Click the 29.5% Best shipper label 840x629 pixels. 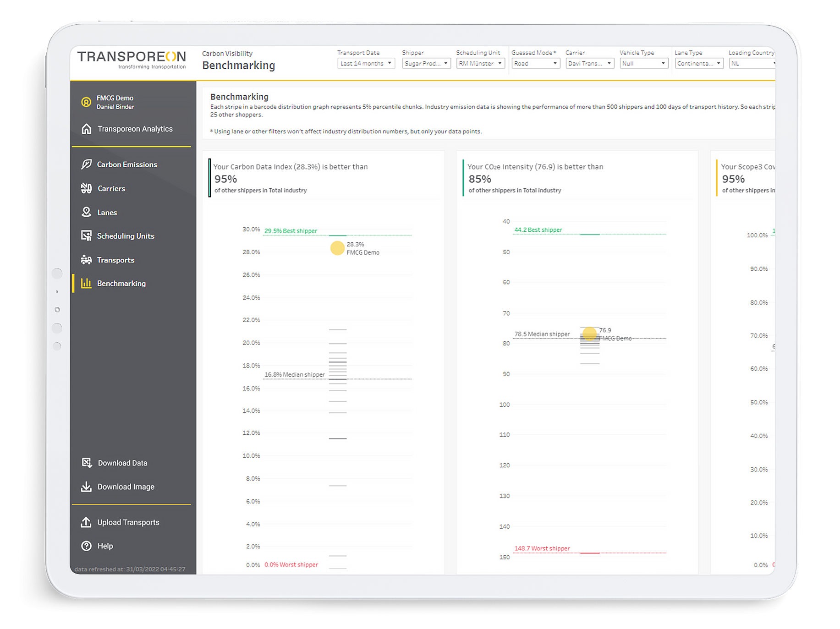(291, 231)
